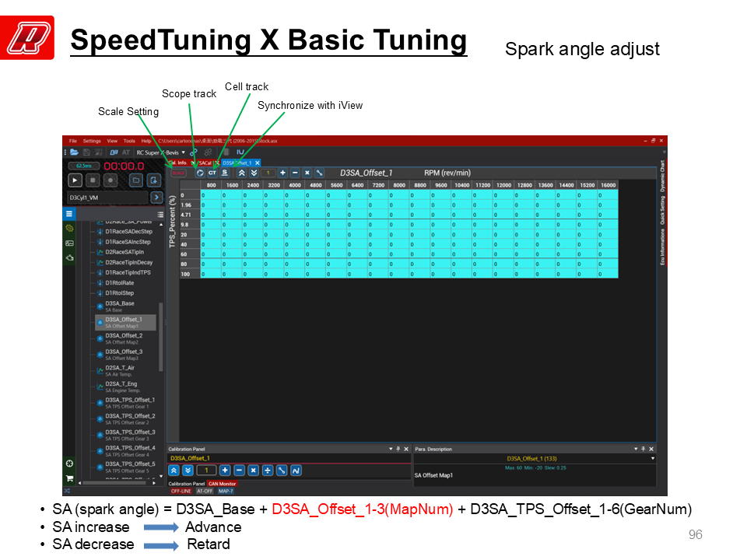Open the Settings menu
This screenshot has height=560, width=747.
point(92,141)
